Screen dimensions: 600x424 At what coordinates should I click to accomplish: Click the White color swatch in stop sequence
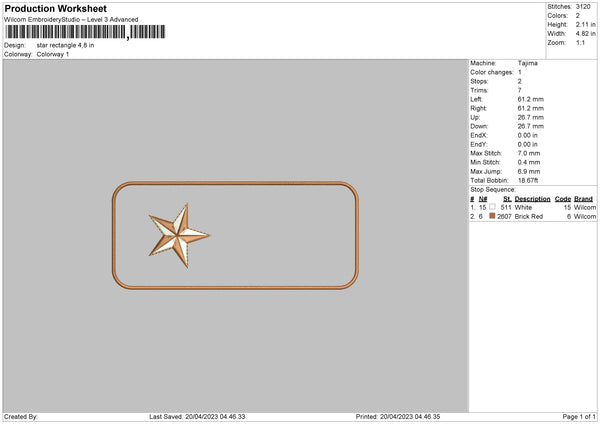(x=492, y=207)
